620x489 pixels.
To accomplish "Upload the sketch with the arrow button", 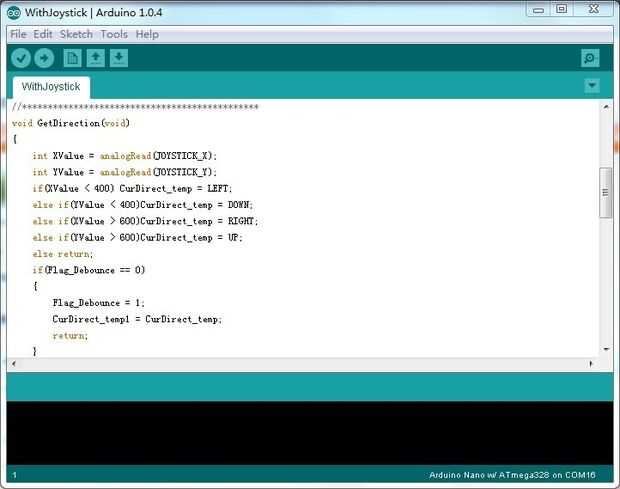I will coord(44,59).
